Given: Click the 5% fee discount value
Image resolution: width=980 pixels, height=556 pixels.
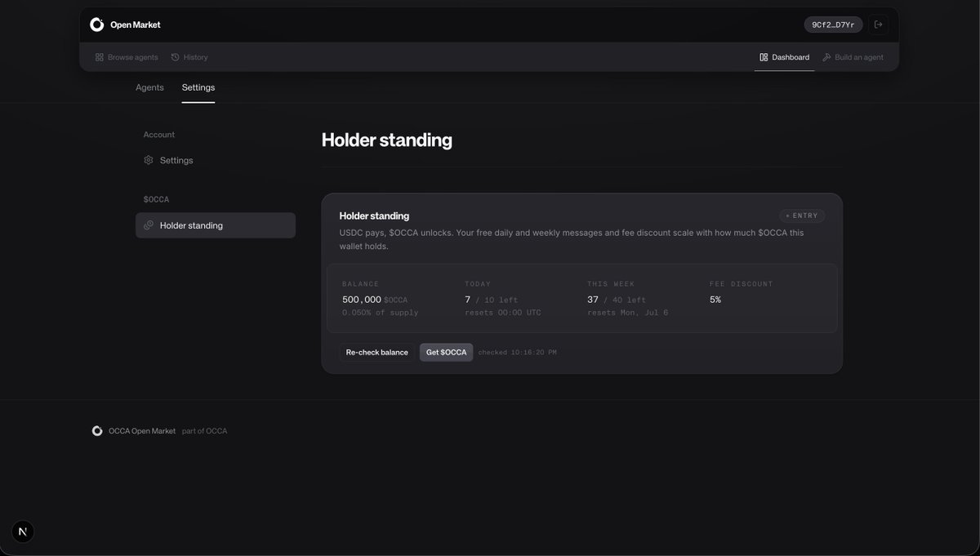Looking at the screenshot, I should pyautogui.click(x=715, y=300).
